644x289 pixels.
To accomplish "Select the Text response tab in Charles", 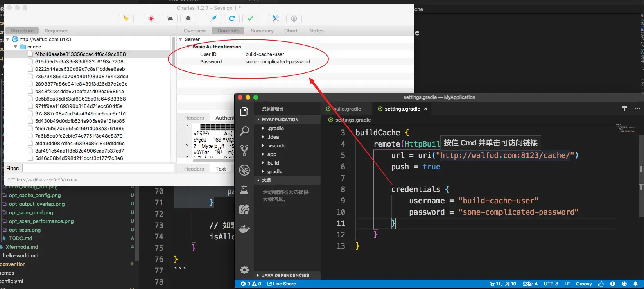I will [221, 169].
